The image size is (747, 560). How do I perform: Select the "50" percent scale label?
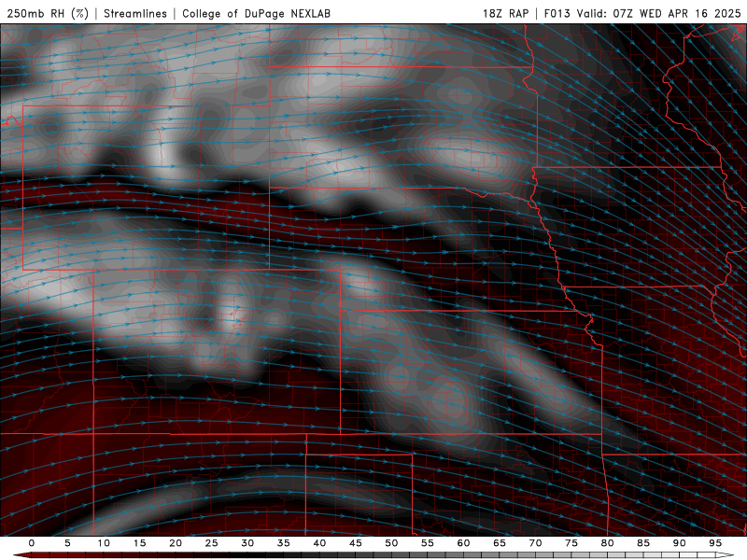coord(391,543)
